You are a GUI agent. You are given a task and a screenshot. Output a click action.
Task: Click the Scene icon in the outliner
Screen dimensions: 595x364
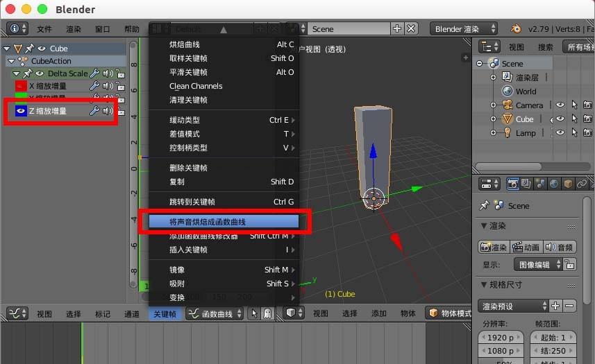tap(494, 63)
